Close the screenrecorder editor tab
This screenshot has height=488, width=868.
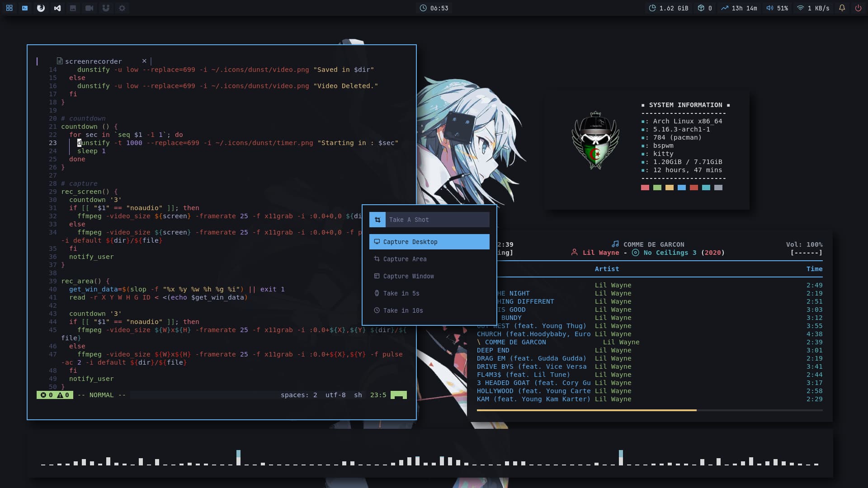144,61
